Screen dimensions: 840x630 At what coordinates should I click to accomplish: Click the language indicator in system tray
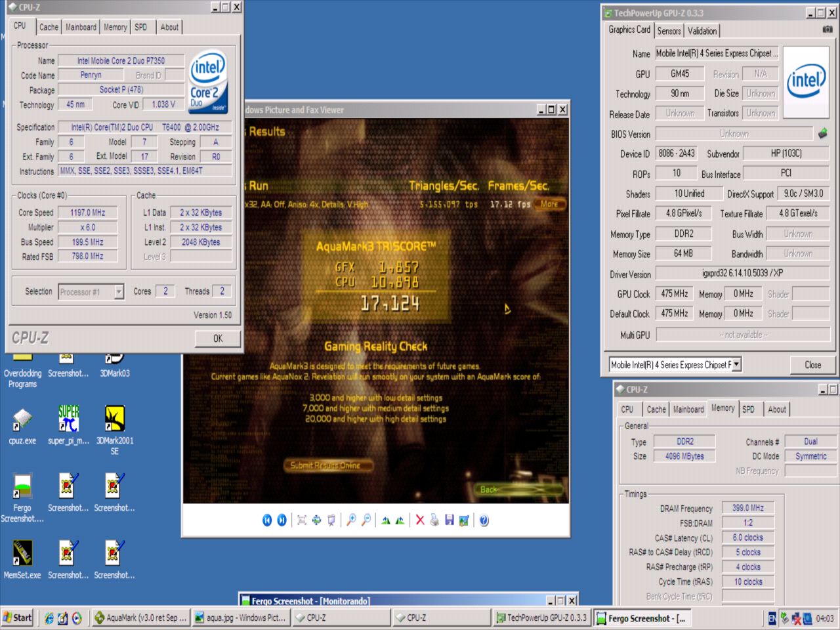pos(772,618)
